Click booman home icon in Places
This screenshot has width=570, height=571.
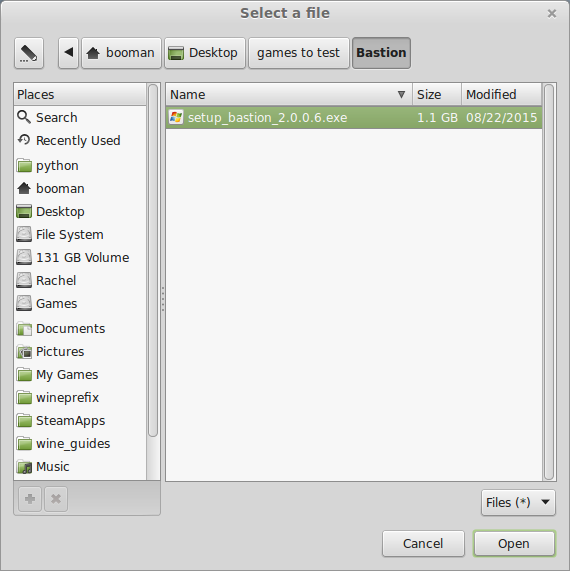pyautogui.click(x=24, y=188)
